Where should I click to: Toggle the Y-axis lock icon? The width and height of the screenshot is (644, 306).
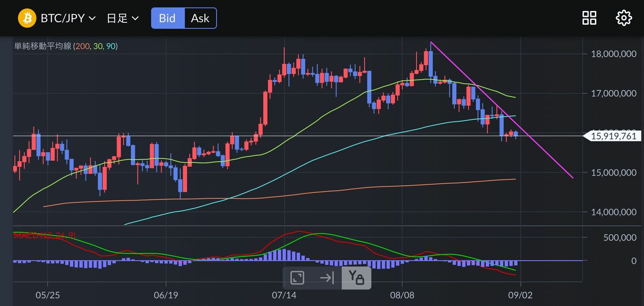click(356, 278)
